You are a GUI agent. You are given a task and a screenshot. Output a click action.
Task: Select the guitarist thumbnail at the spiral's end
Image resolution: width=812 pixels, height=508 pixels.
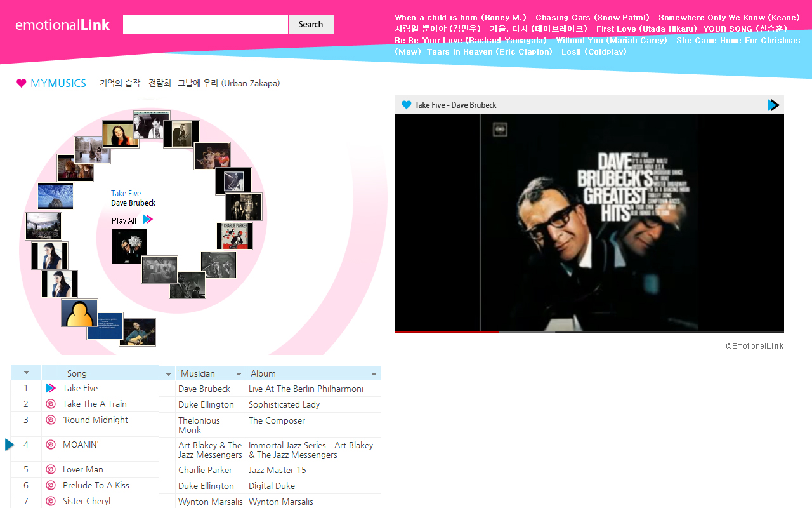(138, 332)
